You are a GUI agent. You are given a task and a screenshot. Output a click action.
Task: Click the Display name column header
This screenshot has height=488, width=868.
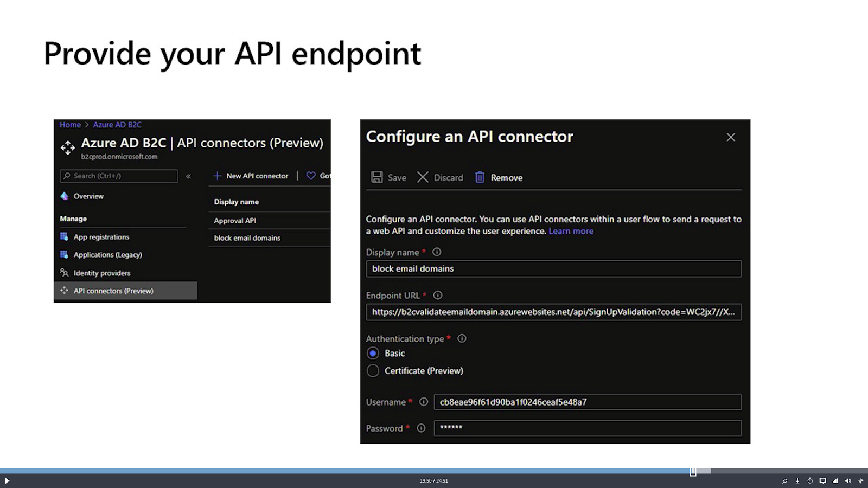pyautogui.click(x=236, y=202)
